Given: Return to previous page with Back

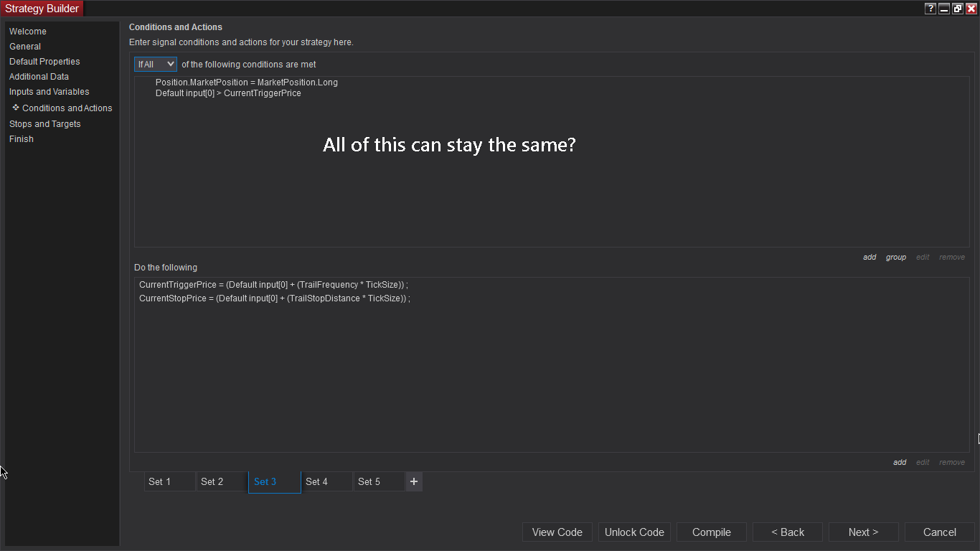Looking at the screenshot, I should tap(788, 532).
